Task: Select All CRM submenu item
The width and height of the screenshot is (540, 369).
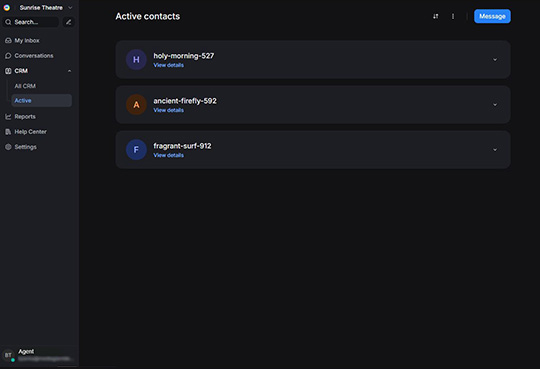Action: pyautogui.click(x=25, y=86)
